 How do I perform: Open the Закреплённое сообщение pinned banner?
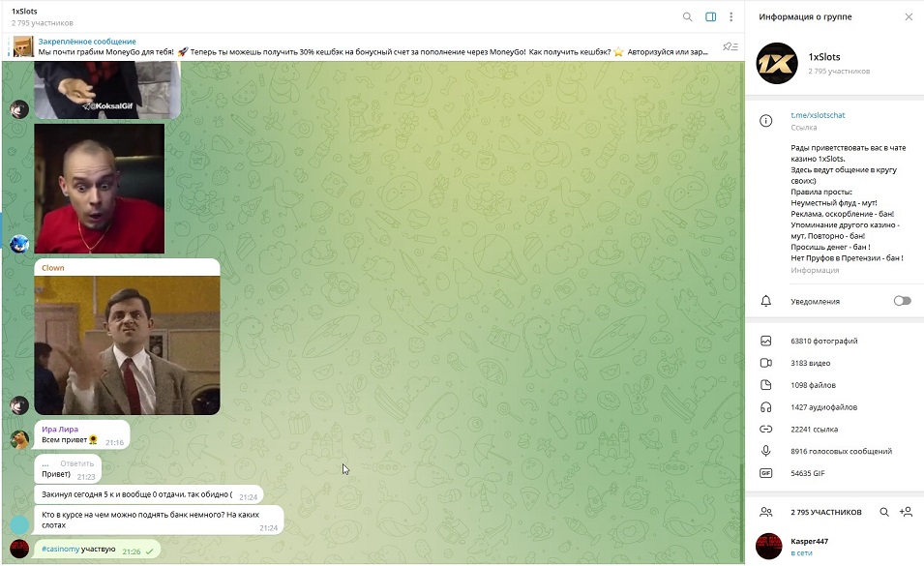[x=373, y=46]
